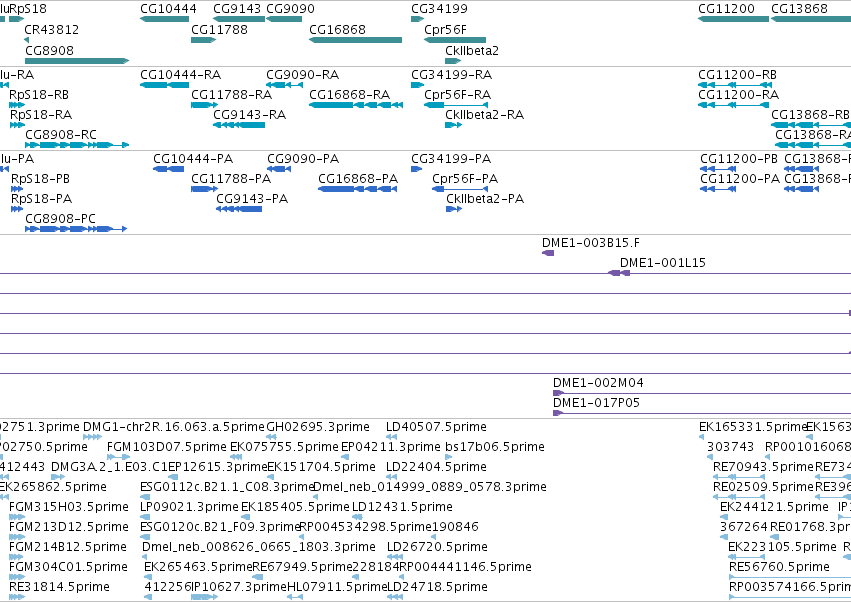Screen dimensions: 851x602
Task: Click EST FGM315H03.5prime
Action: 17,517
